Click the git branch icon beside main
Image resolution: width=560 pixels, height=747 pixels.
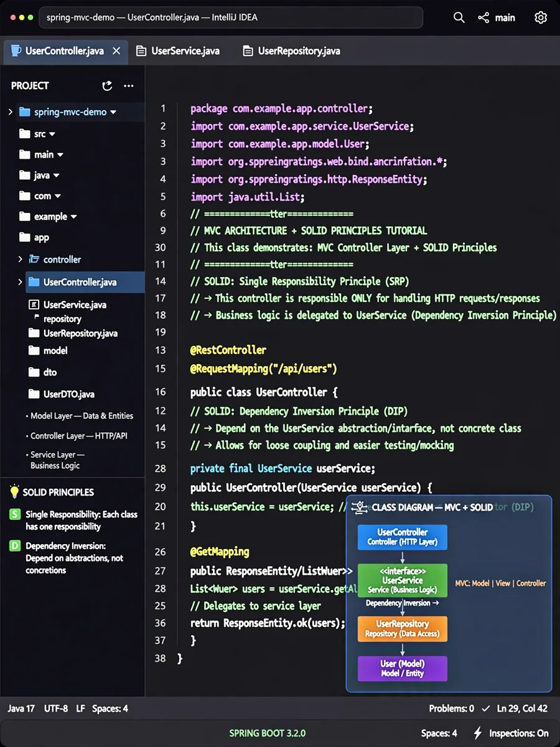tap(483, 17)
